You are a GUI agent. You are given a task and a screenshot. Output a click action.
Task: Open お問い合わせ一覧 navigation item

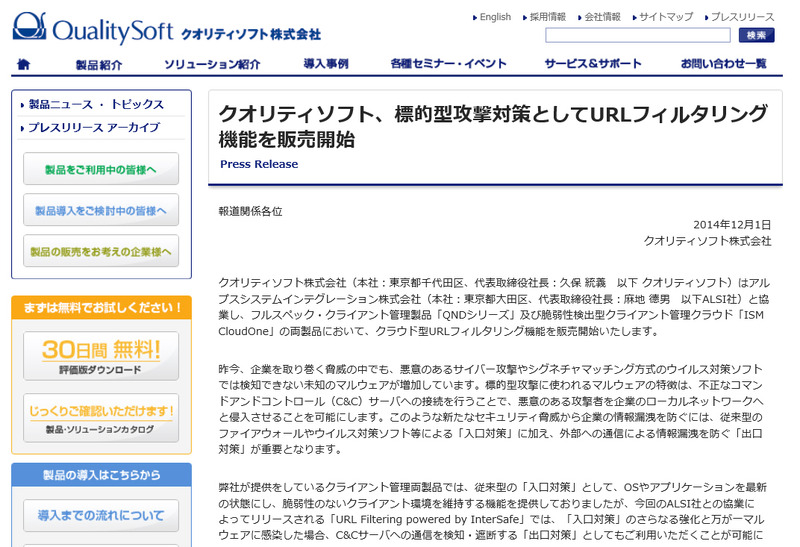click(724, 64)
